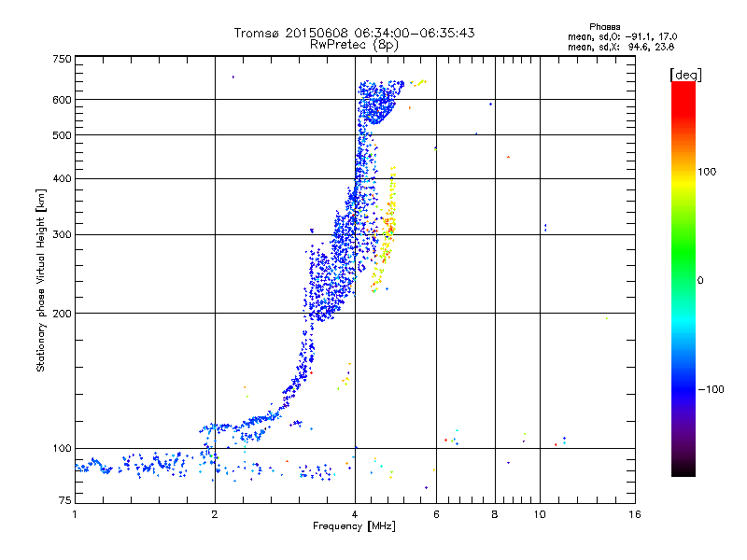Image resolution: width=747 pixels, height=560 pixels.
Task: Click the x-axis tick label '1'
Action: pyautogui.click(x=75, y=514)
